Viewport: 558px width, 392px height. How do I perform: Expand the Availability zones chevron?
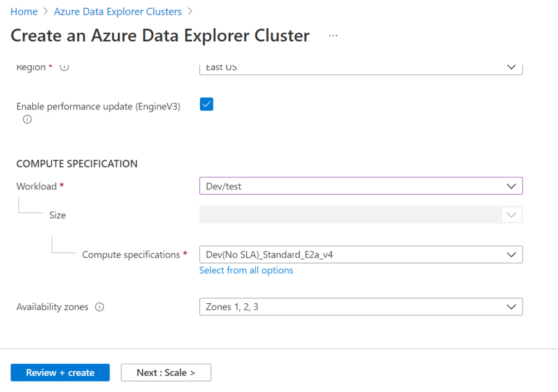(x=511, y=307)
